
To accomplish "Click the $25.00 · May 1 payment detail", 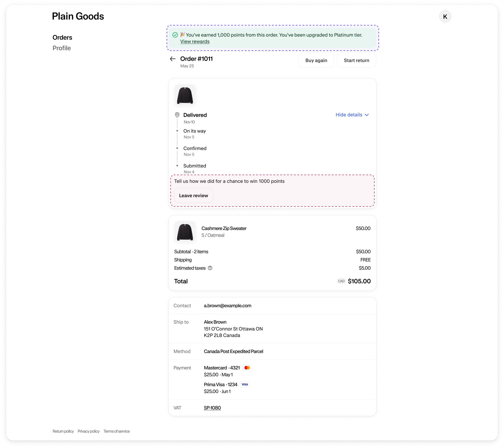I will 218,375.
